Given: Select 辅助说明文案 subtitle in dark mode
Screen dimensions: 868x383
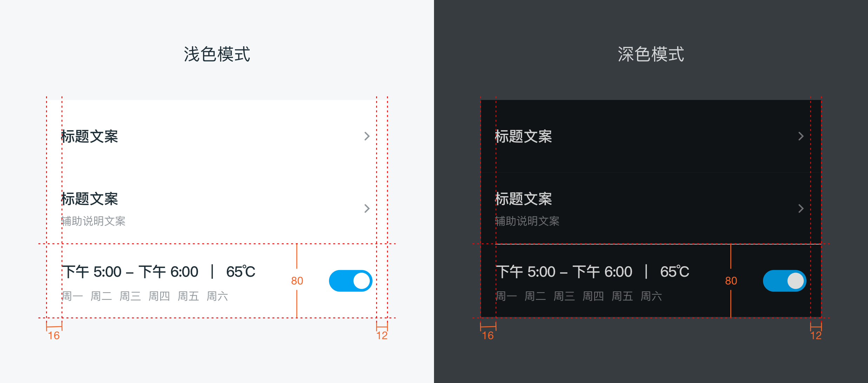Looking at the screenshot, I should [x=527, y=221].
